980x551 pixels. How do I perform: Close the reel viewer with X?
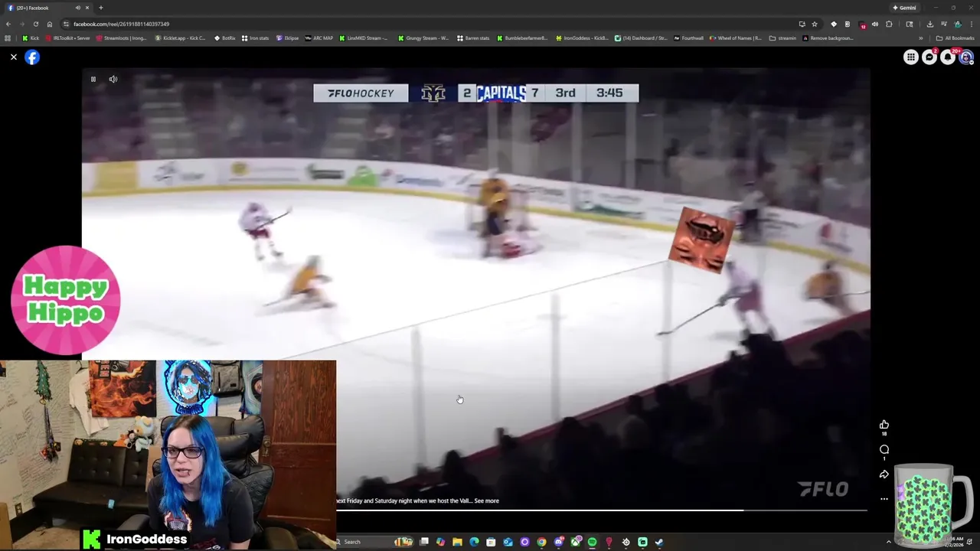click(x=13, y=57)
